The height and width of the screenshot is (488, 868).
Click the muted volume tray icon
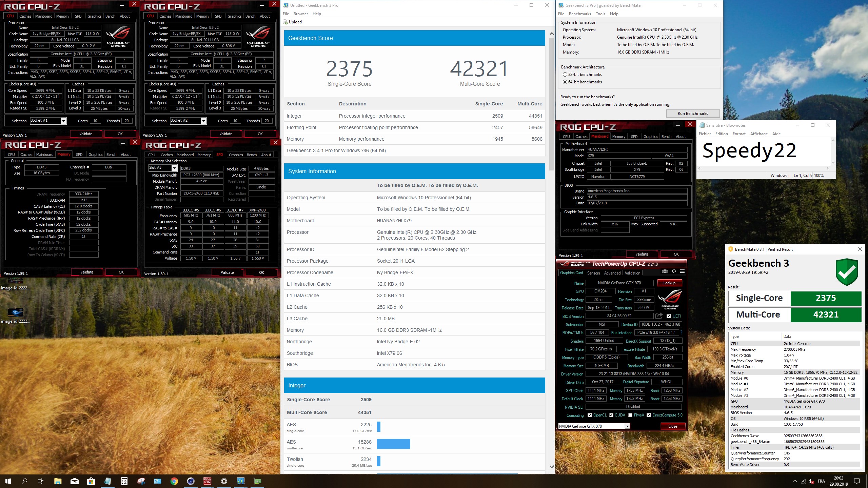pyautogui.click(x=811, y=481)
